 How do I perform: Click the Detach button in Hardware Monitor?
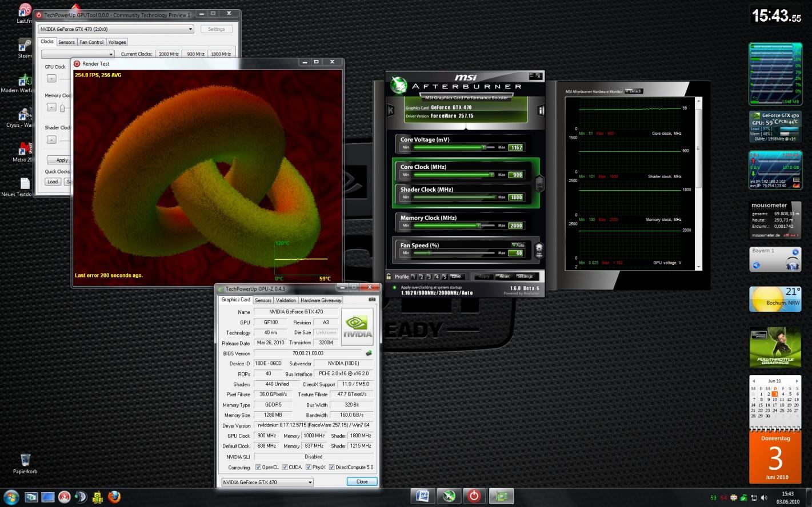coord(634,91)
